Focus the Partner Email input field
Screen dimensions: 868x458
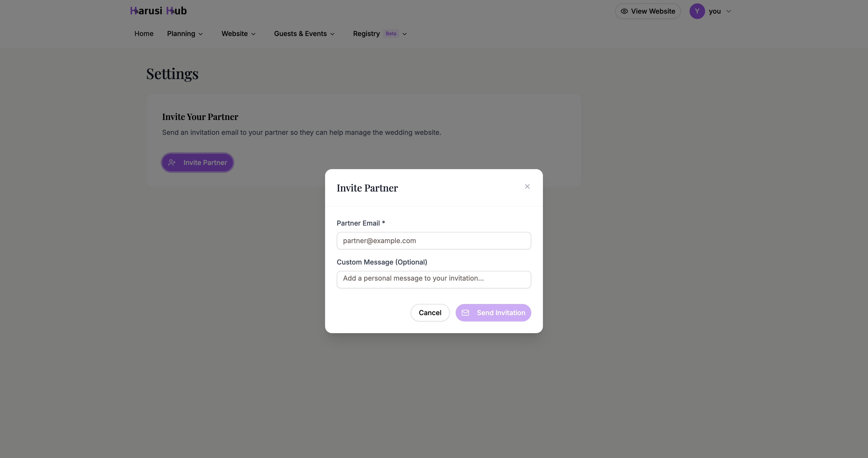point(434,240)
